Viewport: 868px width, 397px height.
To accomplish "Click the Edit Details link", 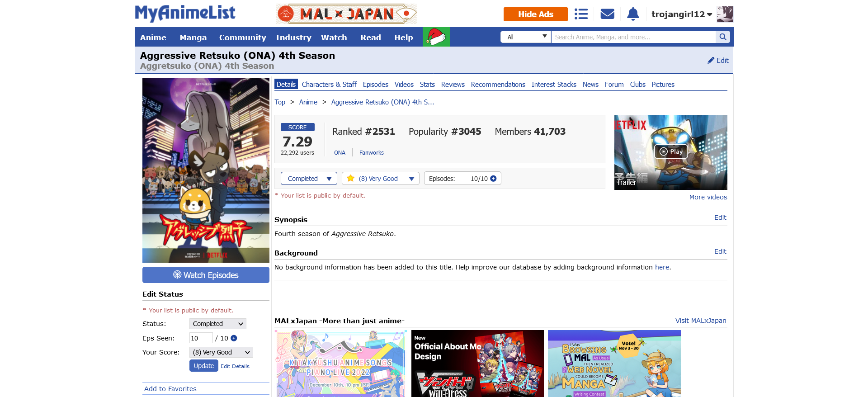I will click(x=235, y=366).
